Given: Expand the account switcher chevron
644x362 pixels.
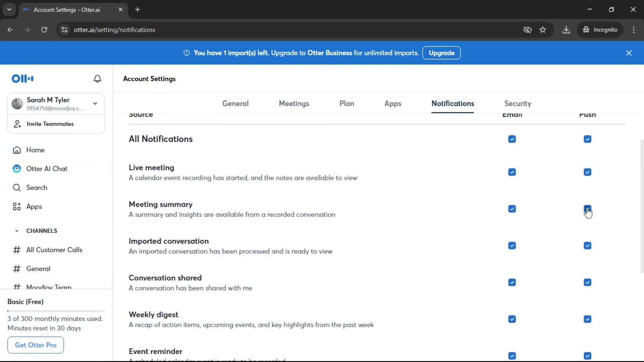Looking at the screenshot, I should (95, 104).
